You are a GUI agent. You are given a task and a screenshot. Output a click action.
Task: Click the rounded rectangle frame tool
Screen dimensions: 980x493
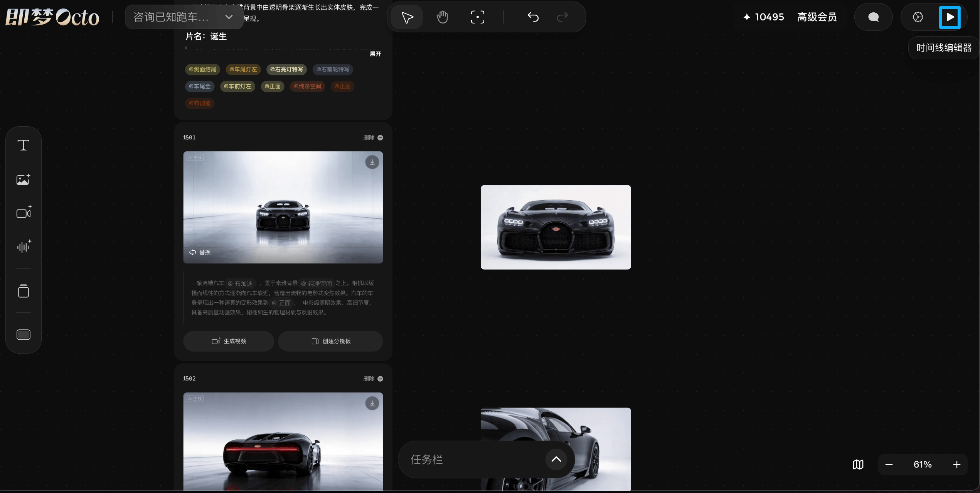pyautogui.click(x=24, y=335)
